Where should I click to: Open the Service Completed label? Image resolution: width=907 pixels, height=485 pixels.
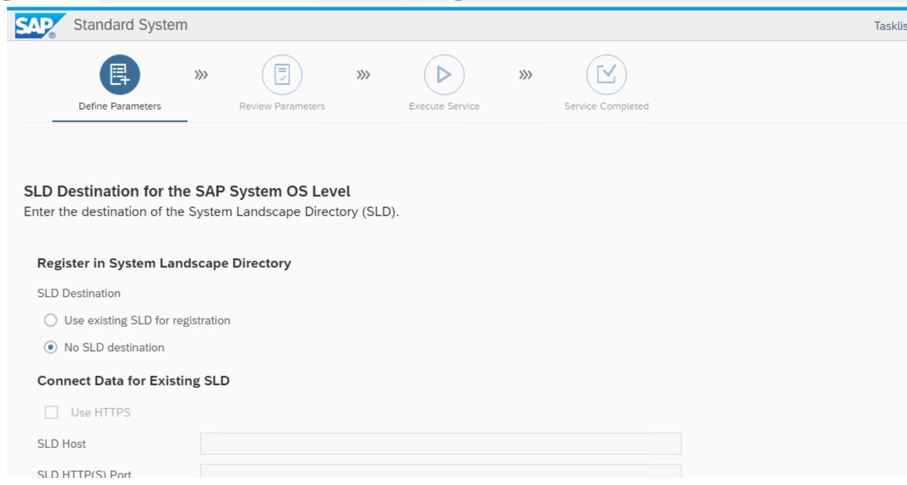pyautogui.click(x=606, y=106)
